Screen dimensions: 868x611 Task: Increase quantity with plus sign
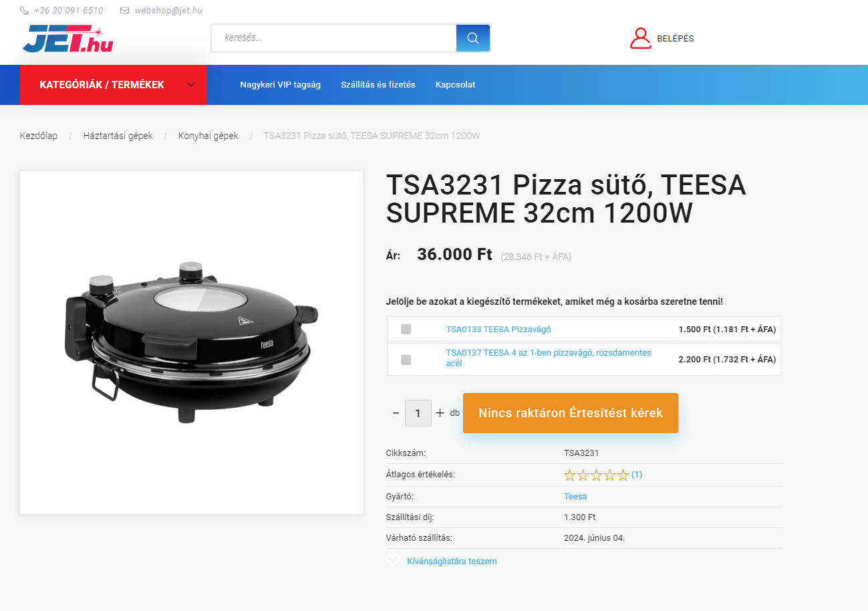coord(440,413)
